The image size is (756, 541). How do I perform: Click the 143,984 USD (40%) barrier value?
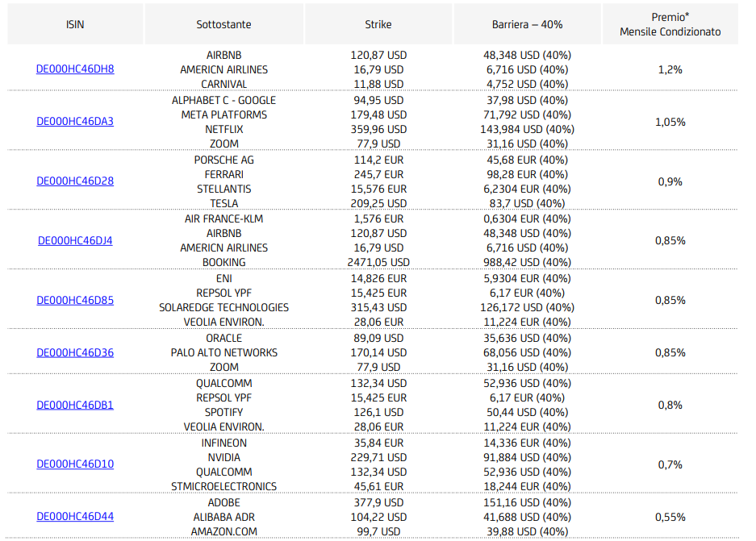click(527, 129)
